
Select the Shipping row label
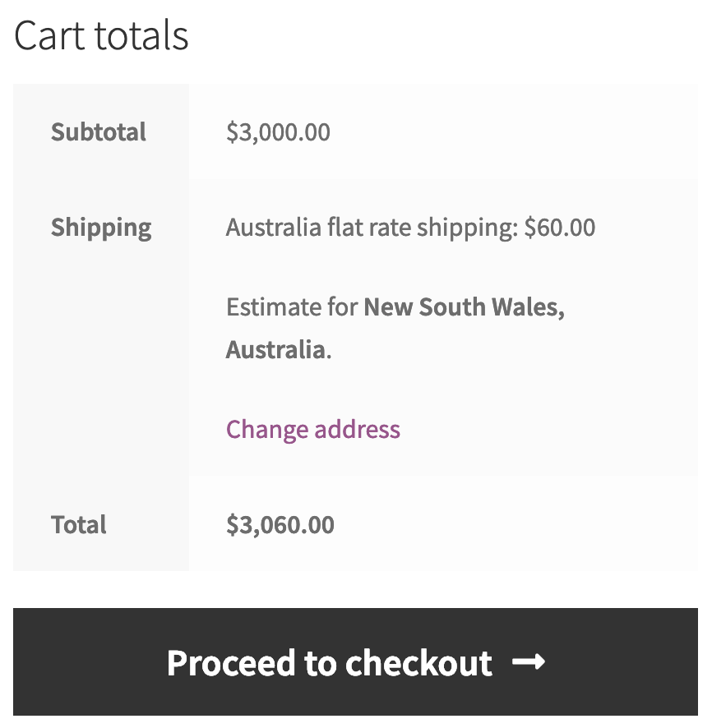(101, 228)
